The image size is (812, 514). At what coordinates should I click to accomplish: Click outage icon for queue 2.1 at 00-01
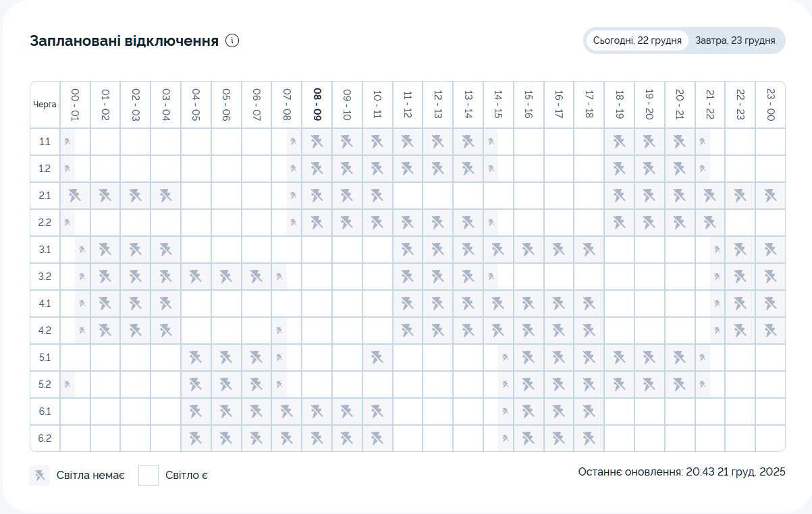tap(75, 196)
